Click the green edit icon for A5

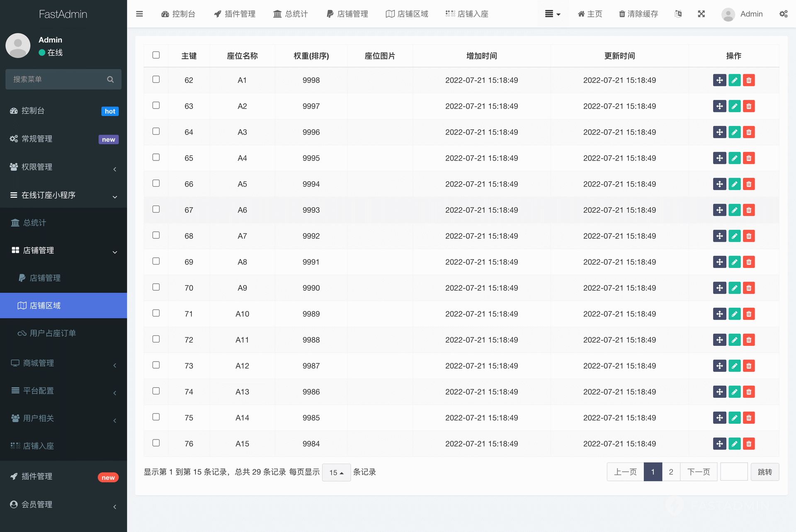[x=734, y=184]
